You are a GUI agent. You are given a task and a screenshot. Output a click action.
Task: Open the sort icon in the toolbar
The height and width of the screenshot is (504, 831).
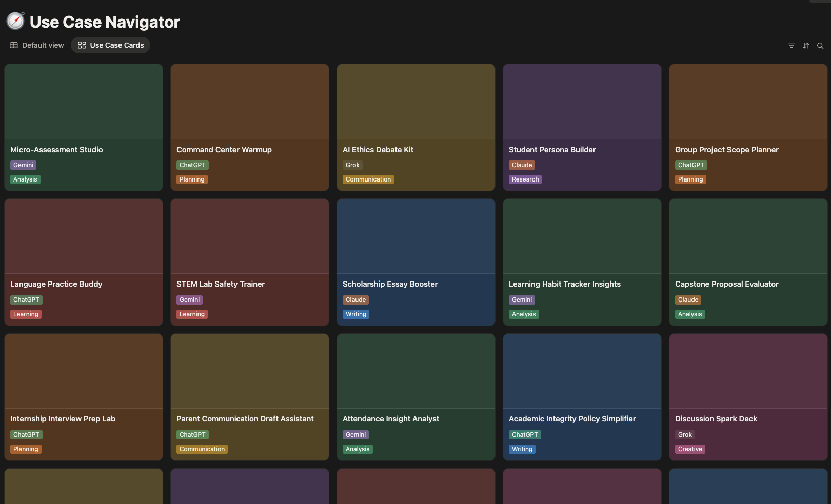click(805, 45)
